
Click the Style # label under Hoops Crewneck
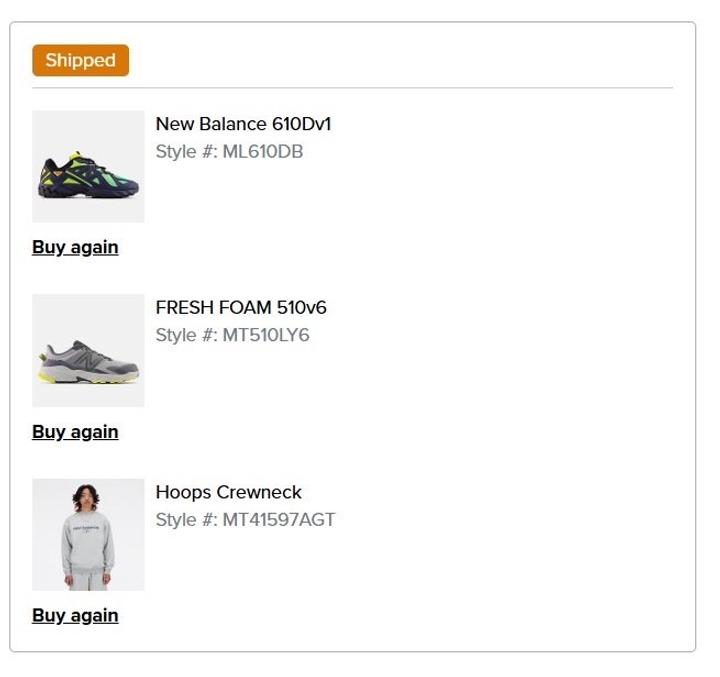(x=186, y=520)
